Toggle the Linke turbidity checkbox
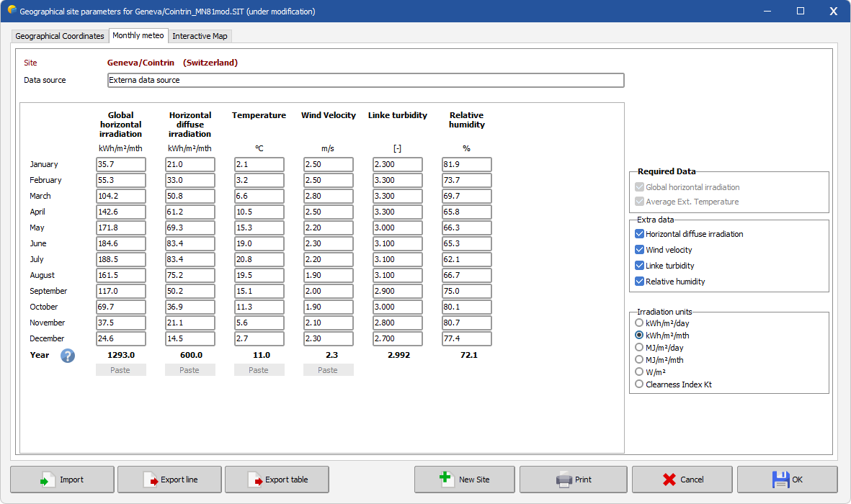Viewport: 851px width, 504px height. click(639, 265)
